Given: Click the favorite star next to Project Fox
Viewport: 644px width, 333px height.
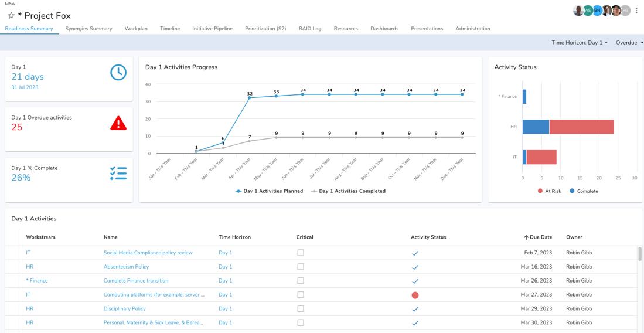Looking at the screenshot, I should pos(11,16).
